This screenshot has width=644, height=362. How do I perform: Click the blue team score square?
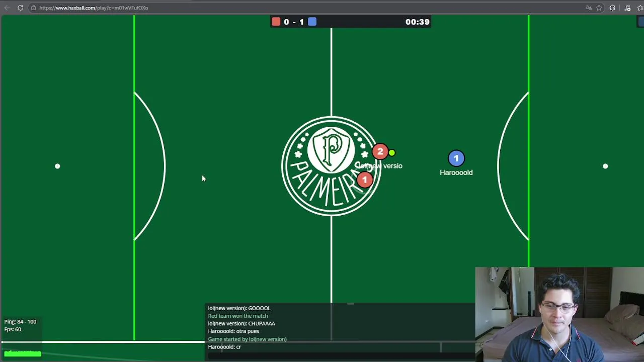(312, 22)
